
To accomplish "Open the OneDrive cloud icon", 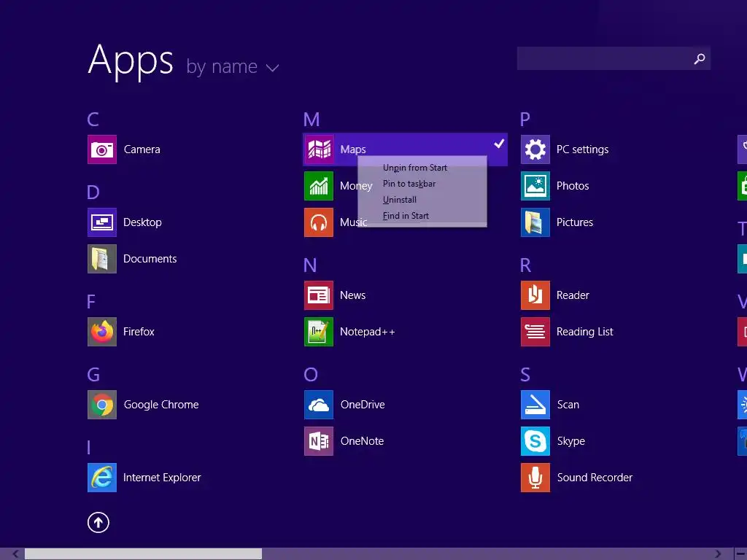I will (x=319, y=405).
